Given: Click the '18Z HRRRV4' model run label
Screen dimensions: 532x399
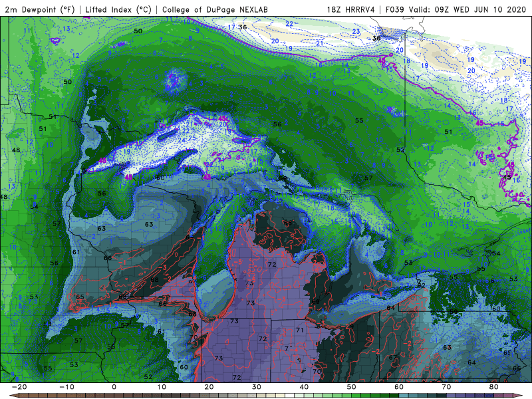Looking at the screenshot, I should 351,10.
